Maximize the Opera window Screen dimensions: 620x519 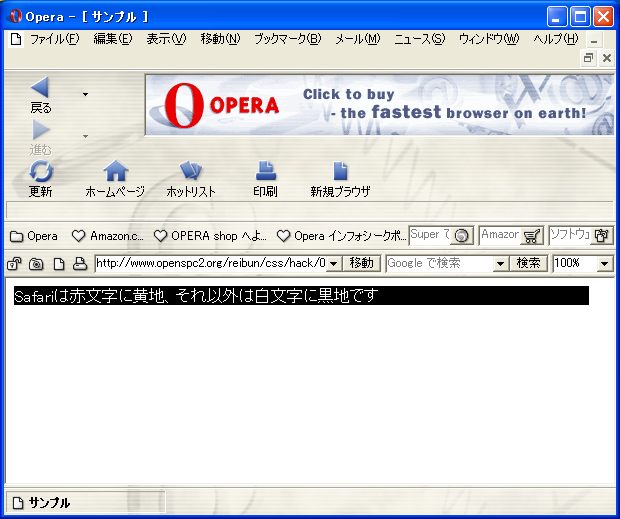click(x=580, y=17)
